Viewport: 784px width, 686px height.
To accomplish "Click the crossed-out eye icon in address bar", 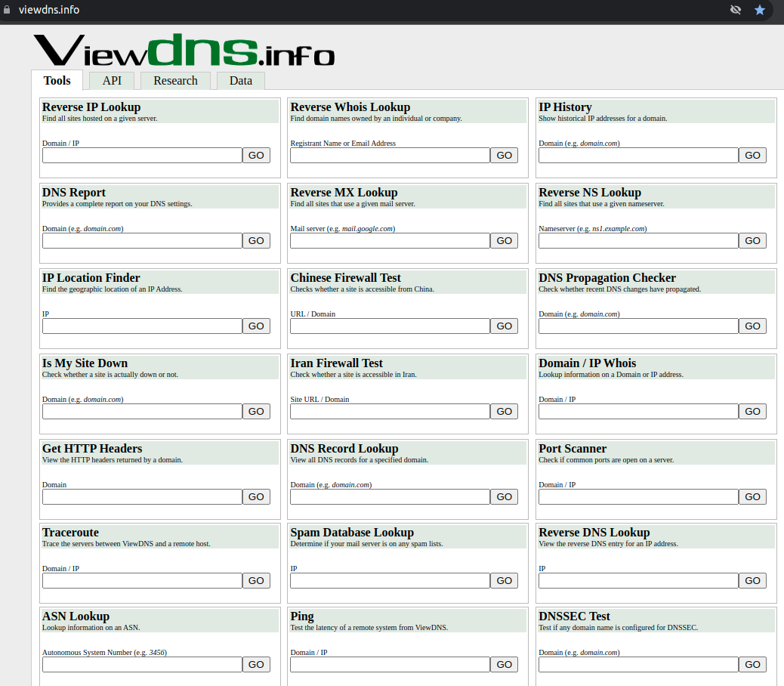I will pos(736,10).
